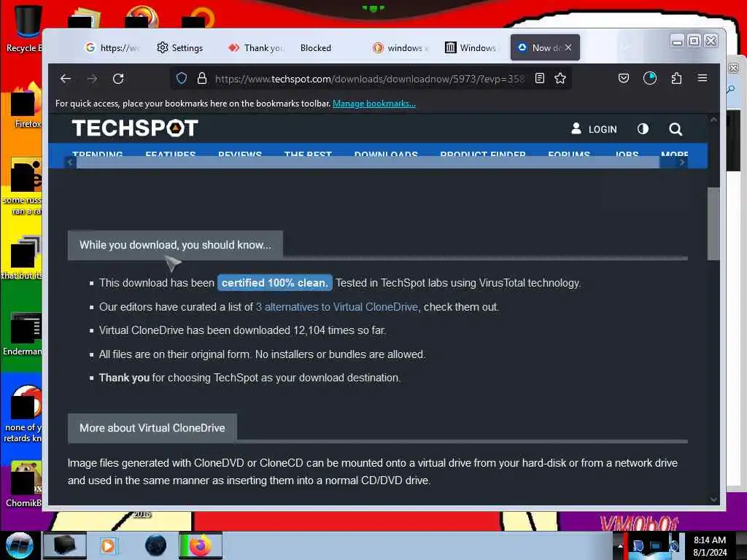
Task: Open Firefox hamburger application menu
Action: click(x=703, y=78)
